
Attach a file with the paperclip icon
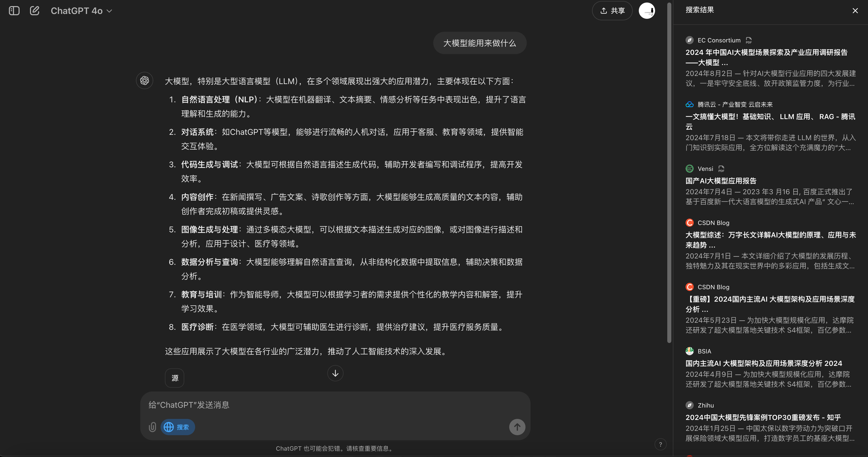pyautogui.click(x=152, y=427)
